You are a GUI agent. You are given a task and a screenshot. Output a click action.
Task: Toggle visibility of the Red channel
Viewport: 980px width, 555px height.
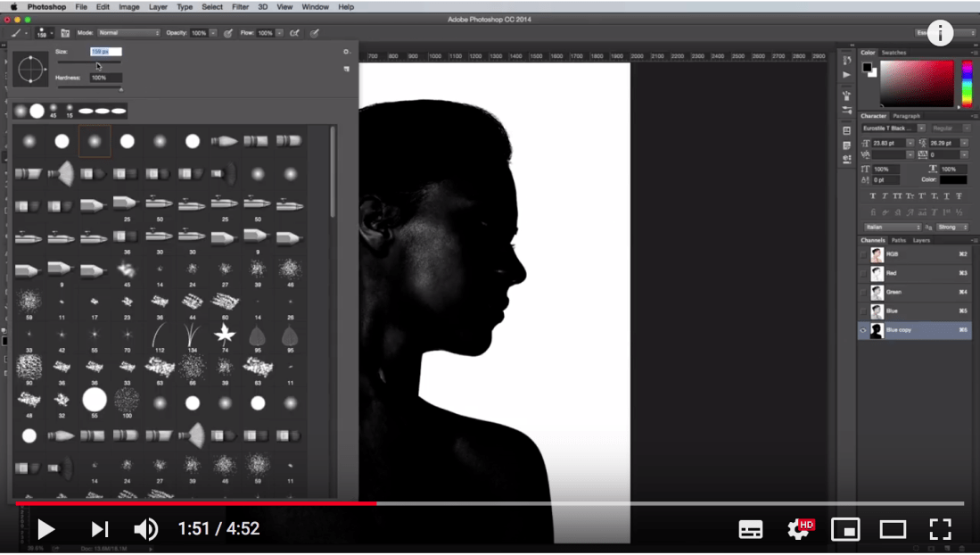862,273
